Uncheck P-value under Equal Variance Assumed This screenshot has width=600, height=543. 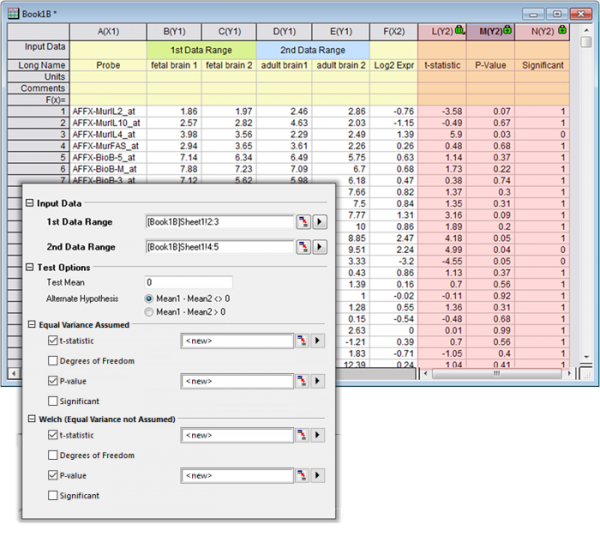coord(53,381)
